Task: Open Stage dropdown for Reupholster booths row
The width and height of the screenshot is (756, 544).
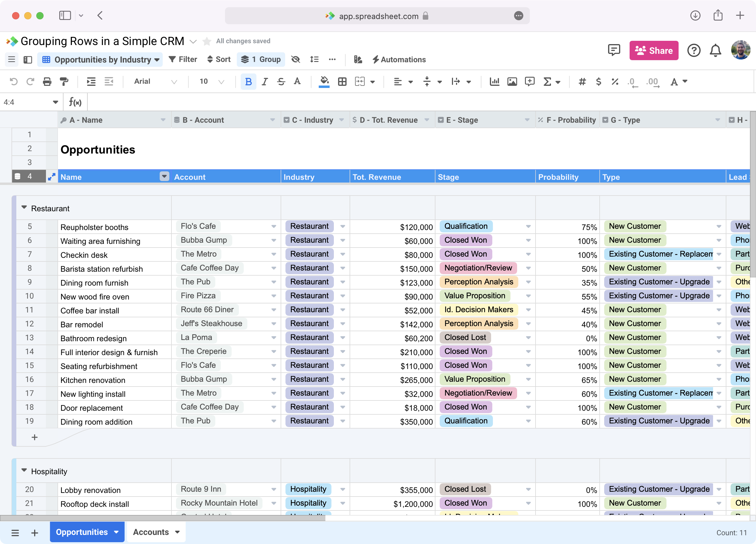Action: coord(528,227)
